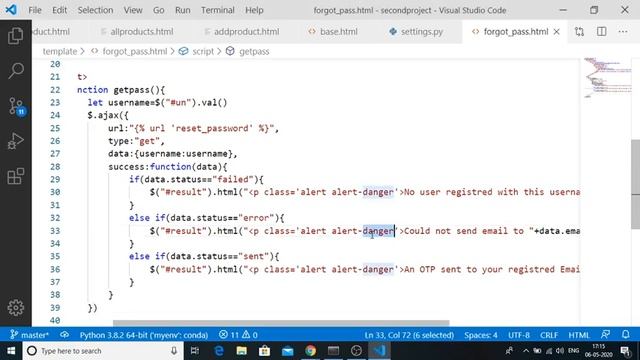Screen dimensions: 640x360
Task: Open the File menu
Action: pyautogui.click(x=35, y=10)
